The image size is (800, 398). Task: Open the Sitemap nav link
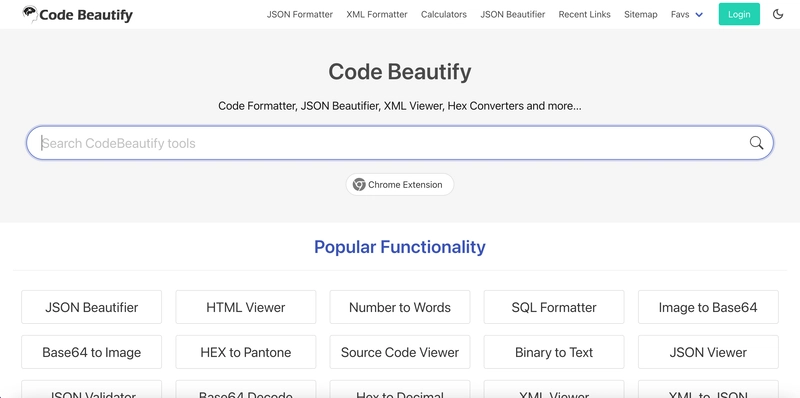(640, 15)
